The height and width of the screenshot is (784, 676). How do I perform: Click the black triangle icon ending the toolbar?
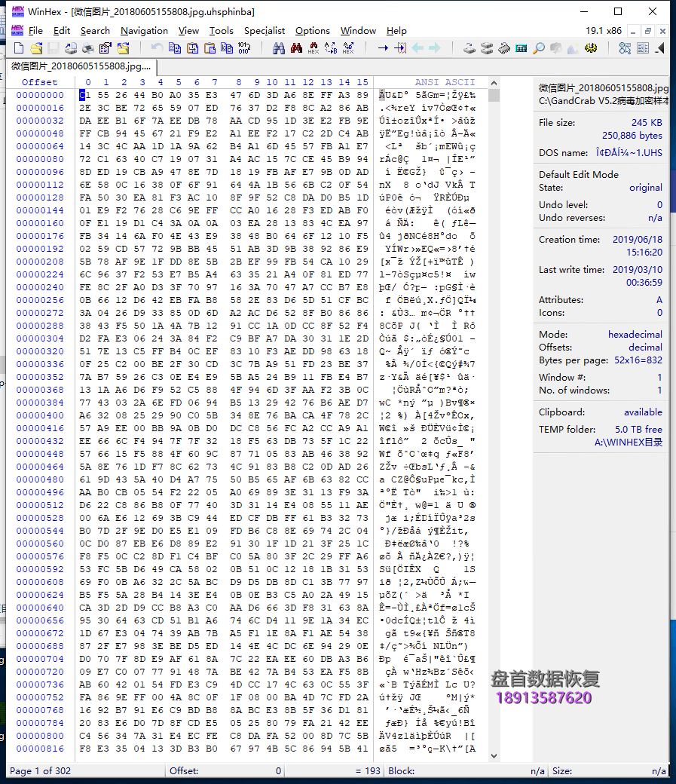point(660,48)
